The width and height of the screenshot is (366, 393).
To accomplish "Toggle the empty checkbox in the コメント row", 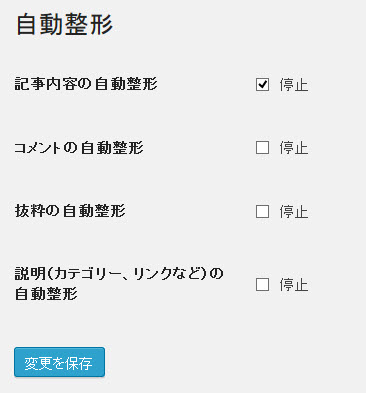I will pos(262,147).
